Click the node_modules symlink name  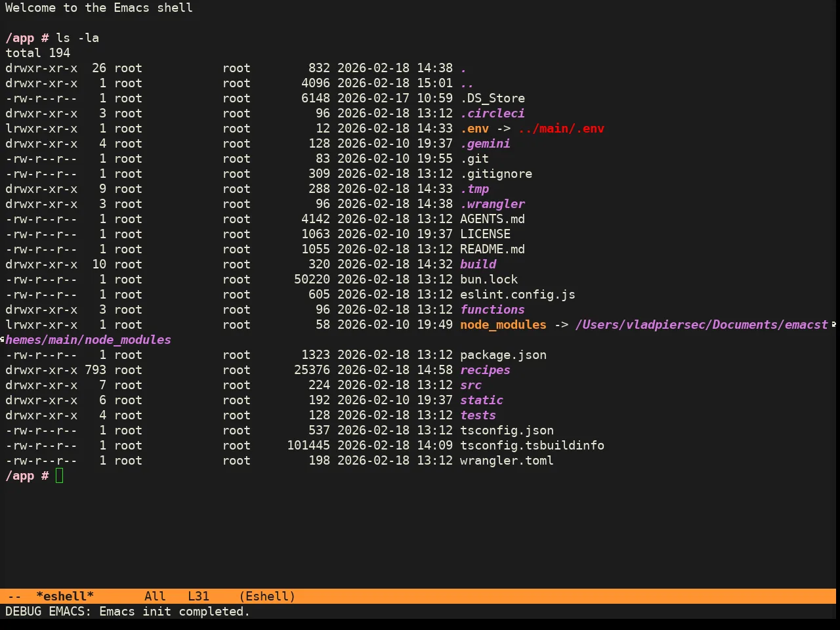tap(503, 325)
